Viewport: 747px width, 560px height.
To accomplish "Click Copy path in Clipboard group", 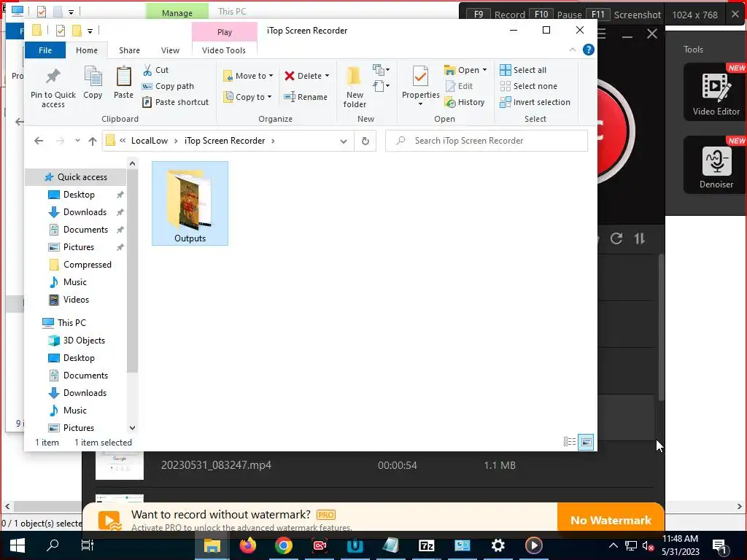I will coord(169,86).
